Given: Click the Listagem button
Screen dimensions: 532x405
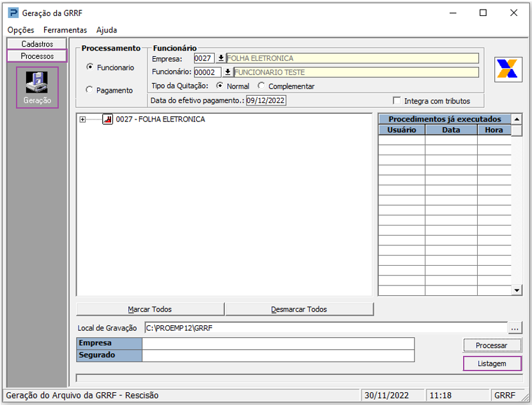Looking at the screenshot, I should (x=491, y=363).
